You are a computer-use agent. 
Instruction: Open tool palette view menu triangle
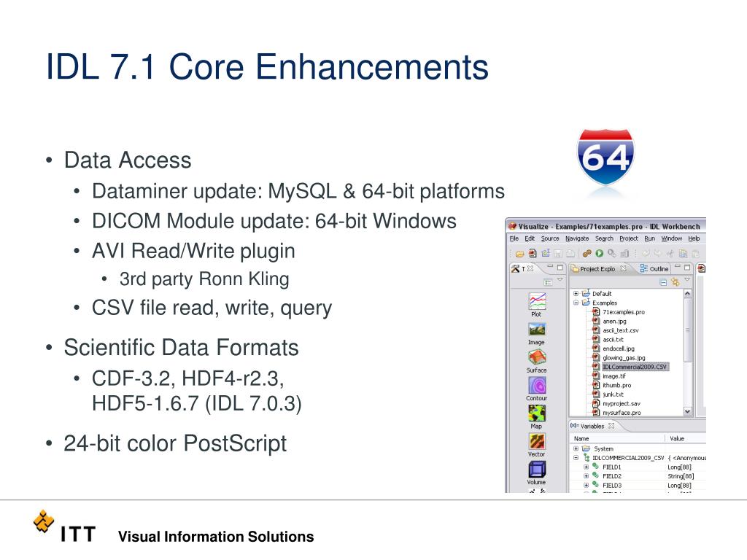point(560,281)
